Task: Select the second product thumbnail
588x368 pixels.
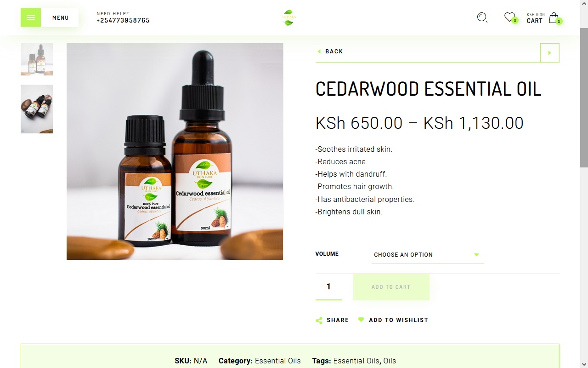Action: [x=37, y=109]
